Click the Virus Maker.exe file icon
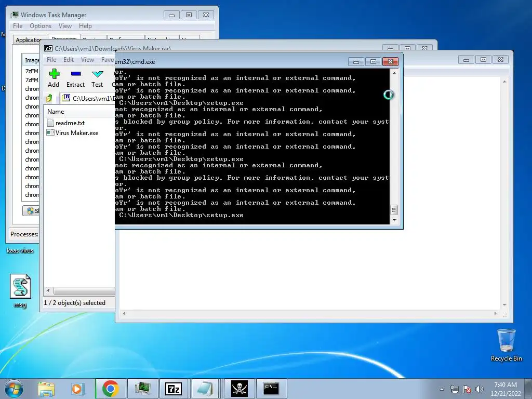This screenshot has width=532, height=399. [50, 132]
